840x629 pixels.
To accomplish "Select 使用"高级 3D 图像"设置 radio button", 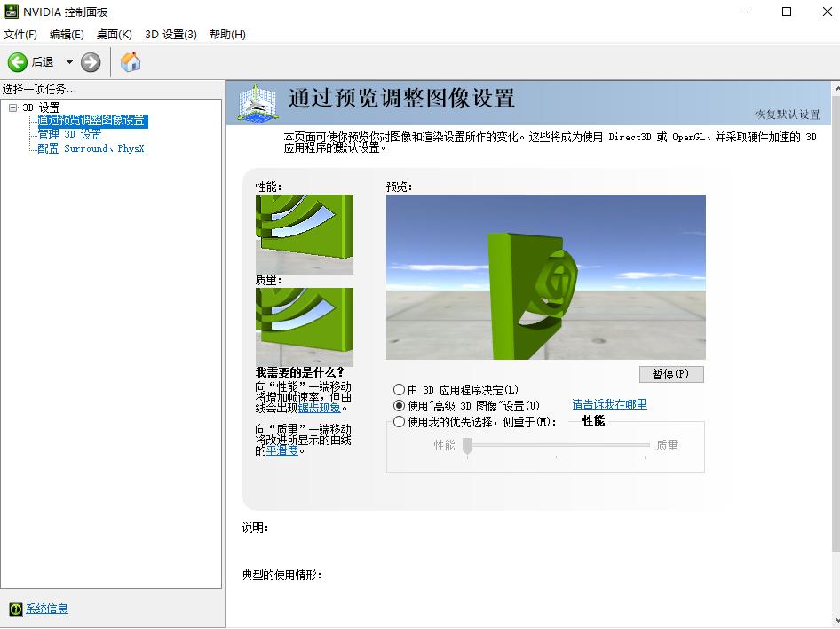I will click(x=400, y=404).
